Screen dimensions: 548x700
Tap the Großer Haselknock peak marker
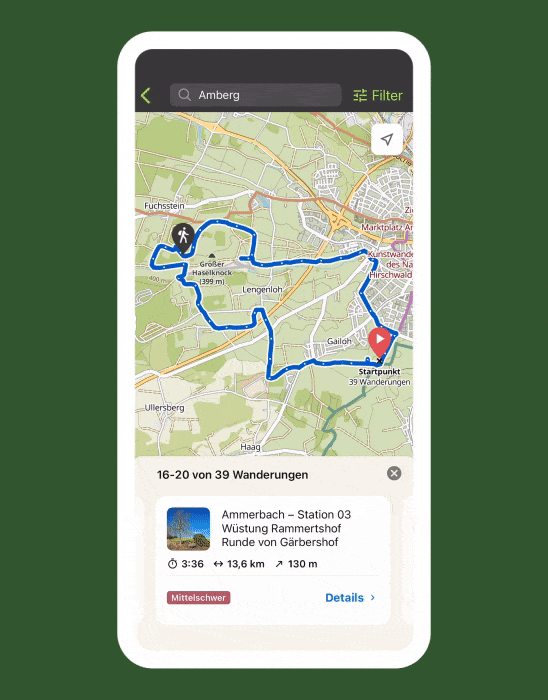click(212, 256)
